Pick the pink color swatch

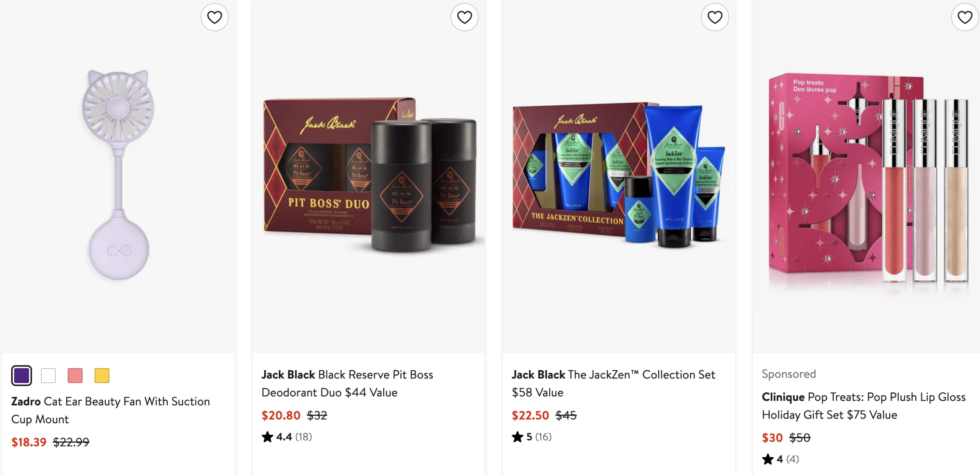tap(75, 375)
